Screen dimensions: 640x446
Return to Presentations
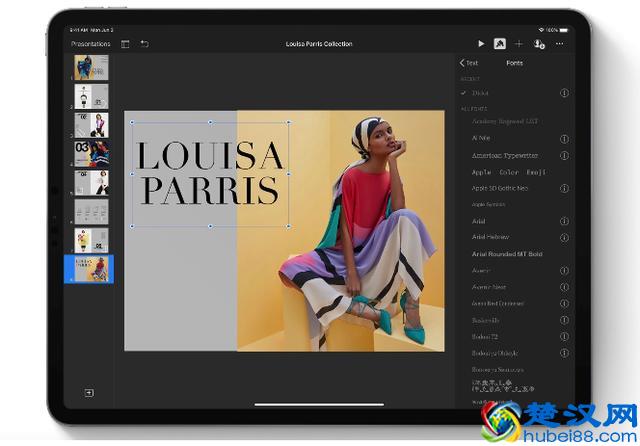(91, 44)
